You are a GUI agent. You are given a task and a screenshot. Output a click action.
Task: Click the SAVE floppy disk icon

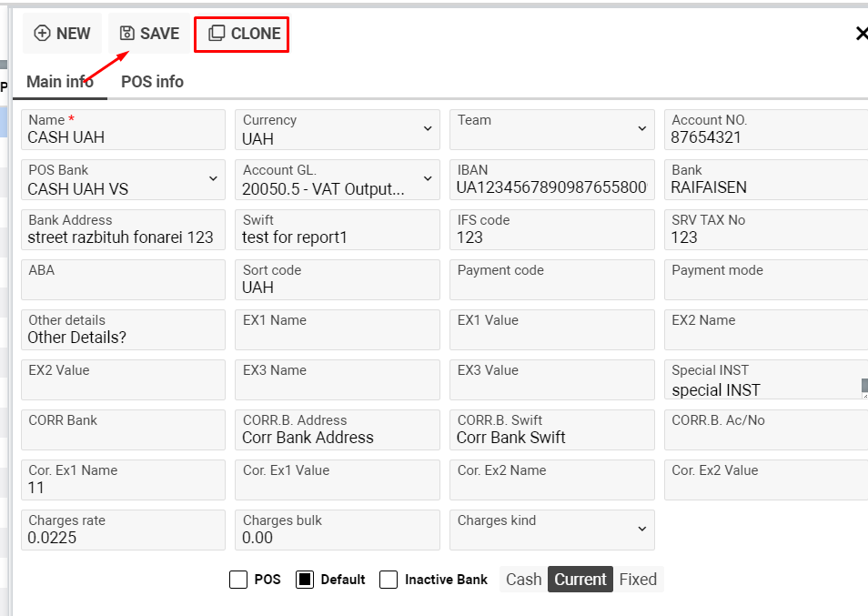tap(126, 34)
